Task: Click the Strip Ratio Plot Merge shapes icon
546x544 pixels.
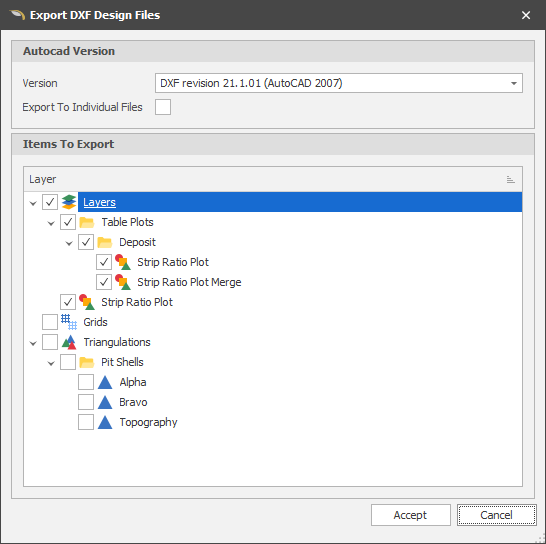Action: 123,282
